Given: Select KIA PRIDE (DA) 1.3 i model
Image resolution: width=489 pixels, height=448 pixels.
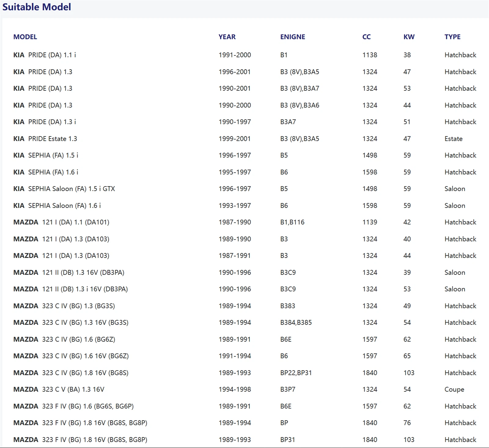Looking at the screenshot, I should pyautogui.click(x=45, y=122).
